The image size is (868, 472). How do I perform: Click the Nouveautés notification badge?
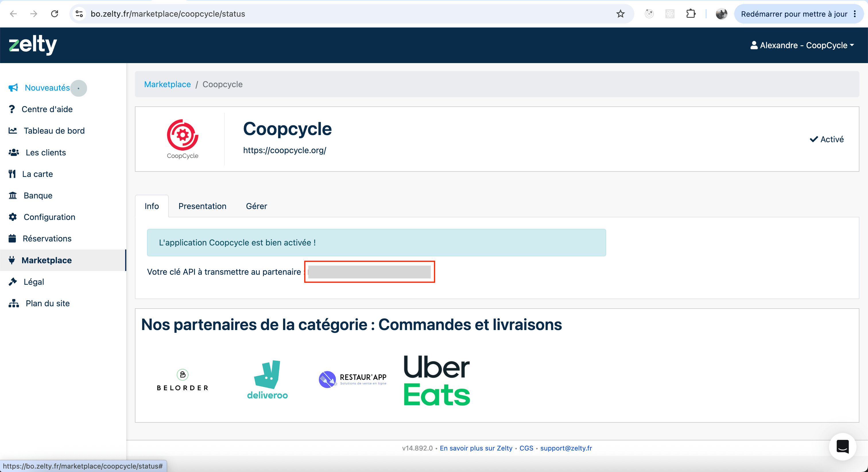click(x=79, y=88)
